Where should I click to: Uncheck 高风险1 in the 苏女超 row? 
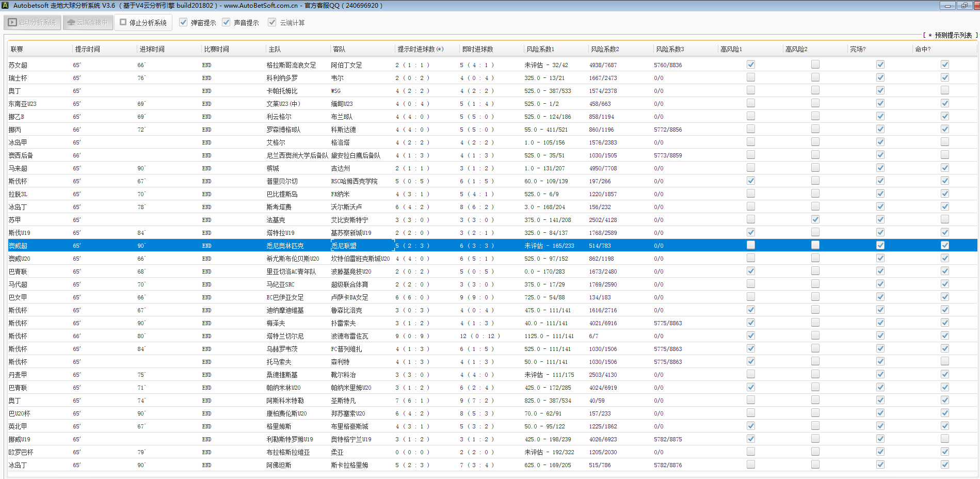tap(750, 65)
